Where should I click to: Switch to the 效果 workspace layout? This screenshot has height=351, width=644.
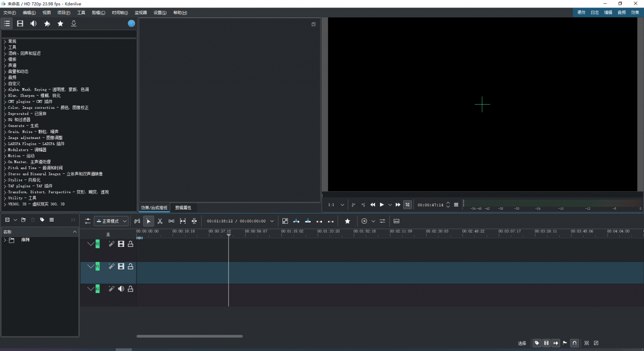[x=635, y=13]
